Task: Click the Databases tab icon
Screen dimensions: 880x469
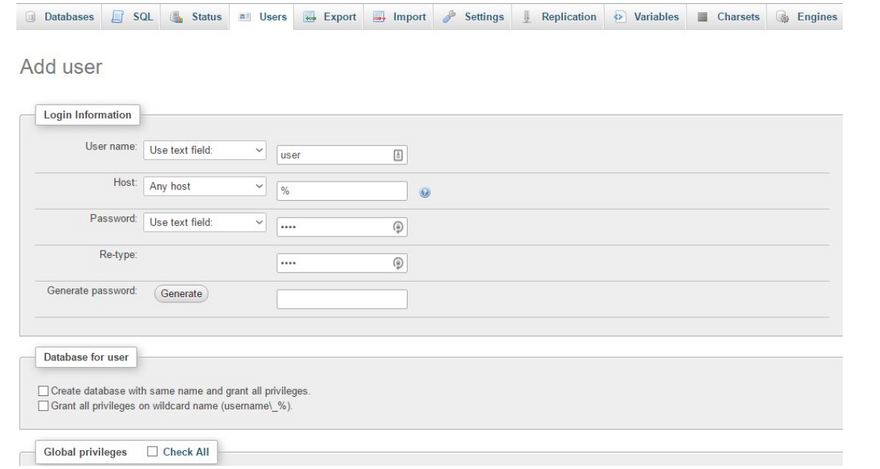Action: 30,17
